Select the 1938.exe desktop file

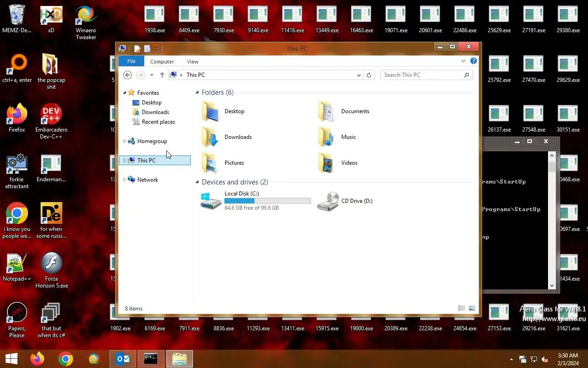155,19
